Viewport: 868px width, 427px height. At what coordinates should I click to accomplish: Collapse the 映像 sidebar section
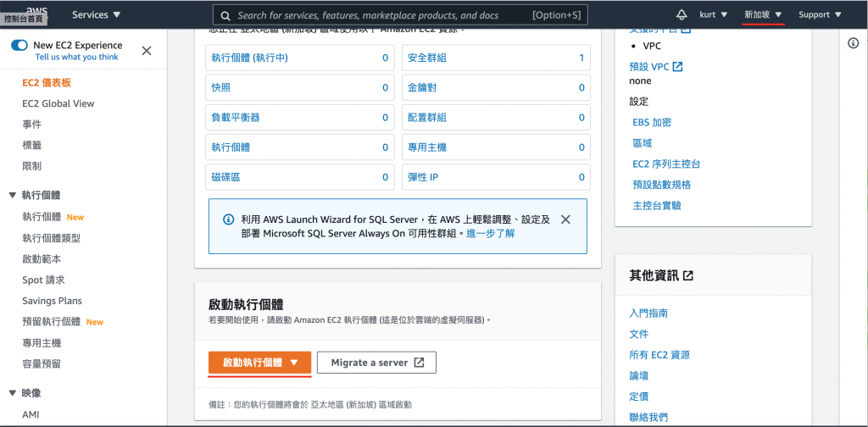pyautogui.click(x=13, y=393)
